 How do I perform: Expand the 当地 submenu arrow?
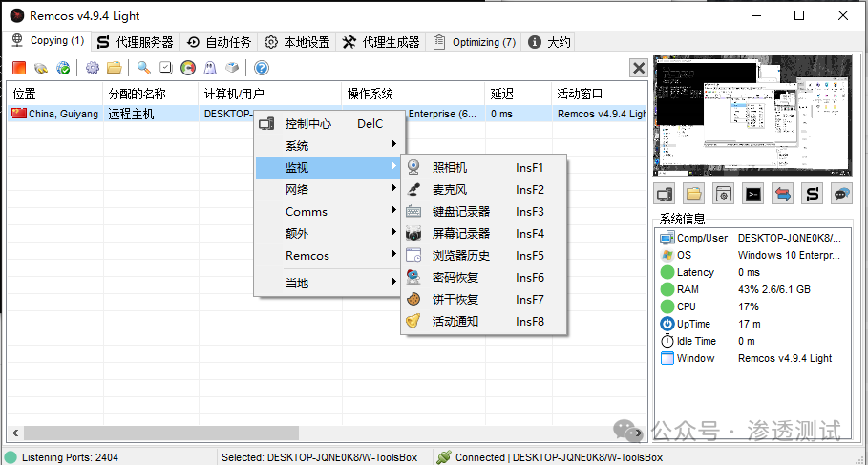point(394,282)
